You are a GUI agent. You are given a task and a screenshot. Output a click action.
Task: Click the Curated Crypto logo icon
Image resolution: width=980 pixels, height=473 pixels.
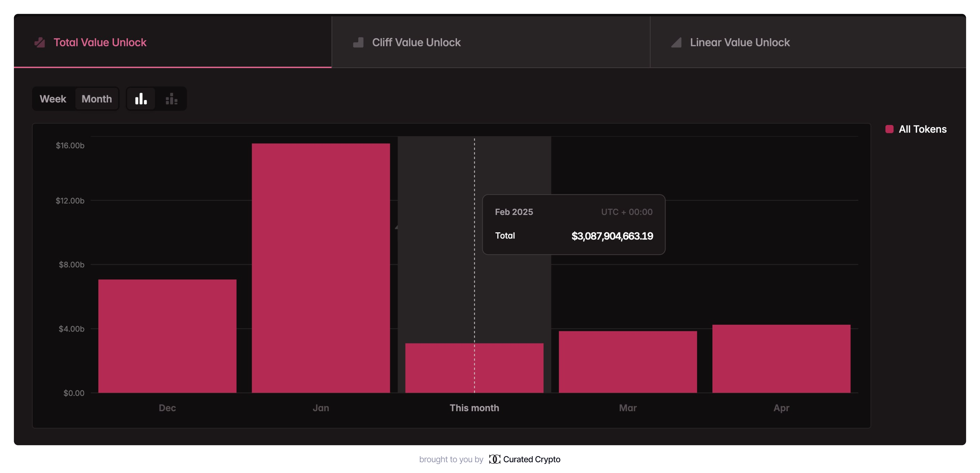coord(494,459)
